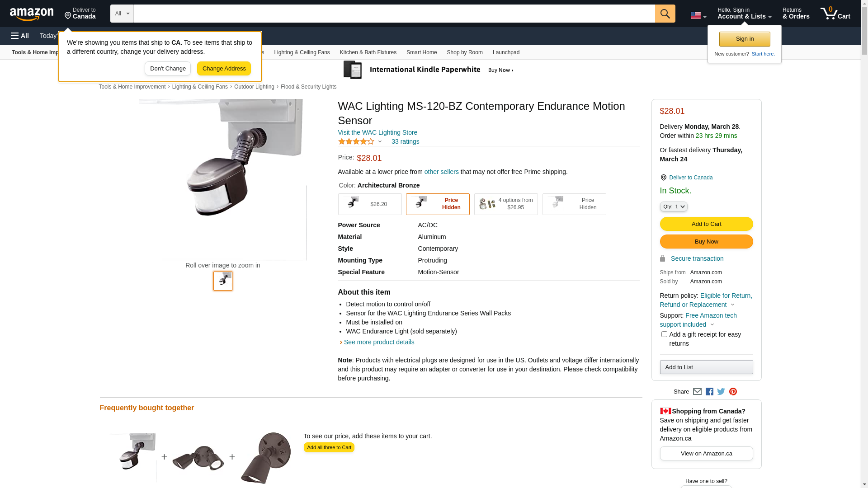868x488 pixels.
Task: Choose the 4 options from $26.95 swatch
Action: pyautogui.click(x=506, y=204)
